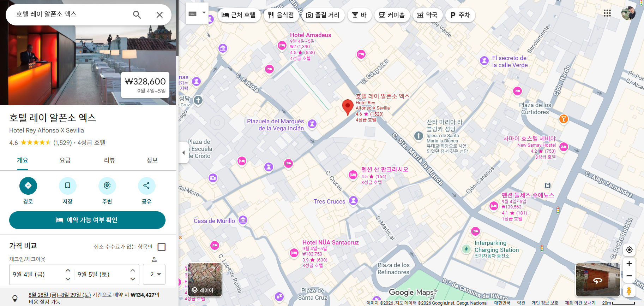This screenshot has width=644, height=306.
Task: Open the keyboard input tools dropdown arrow
Action: [204, 13]
